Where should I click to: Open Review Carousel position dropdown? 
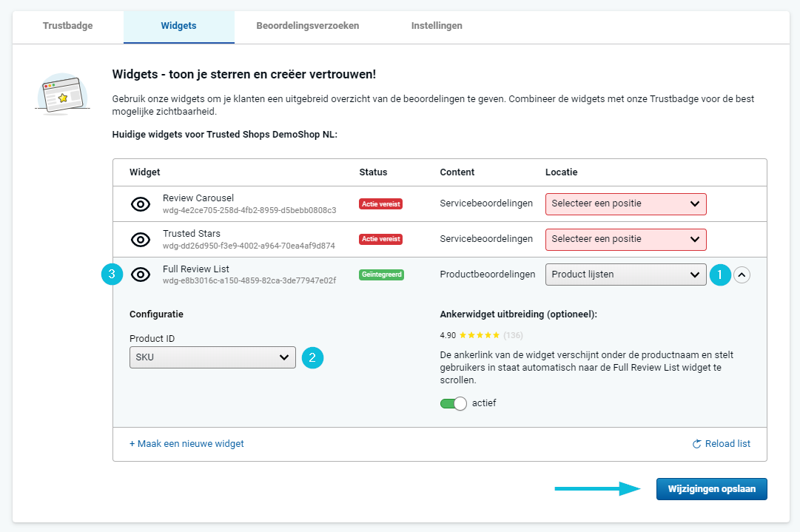[x=625, y=203]
